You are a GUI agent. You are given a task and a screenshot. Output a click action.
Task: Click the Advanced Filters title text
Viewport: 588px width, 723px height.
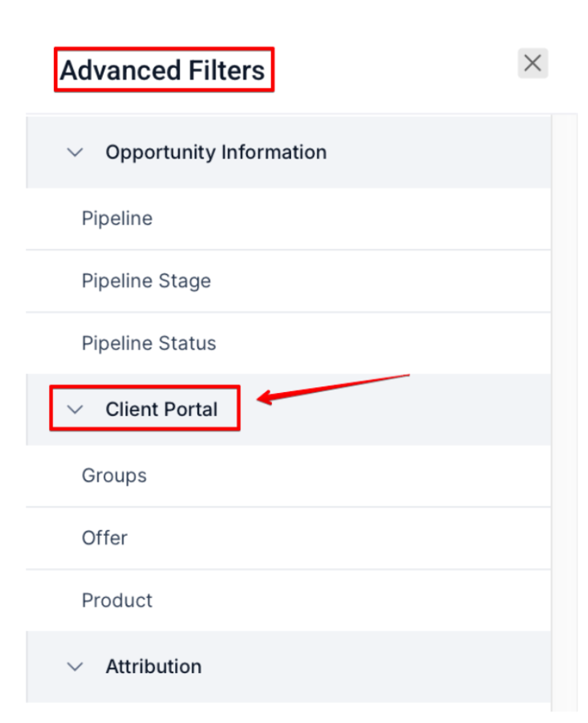coord(163,70)
